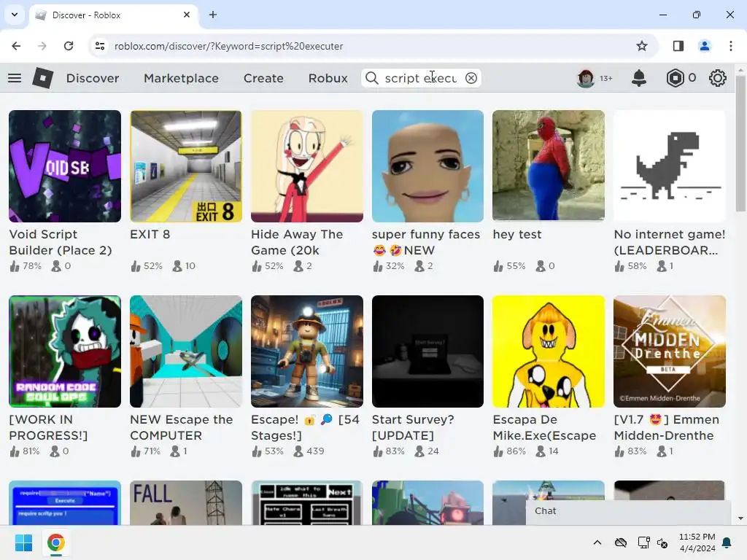Open the hey test game thumbnail

[549, 166]
